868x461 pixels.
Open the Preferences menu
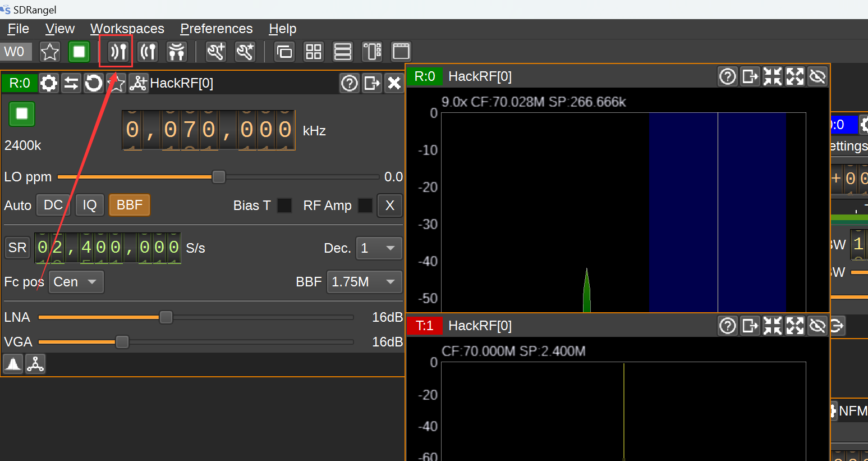coord(216,29)
